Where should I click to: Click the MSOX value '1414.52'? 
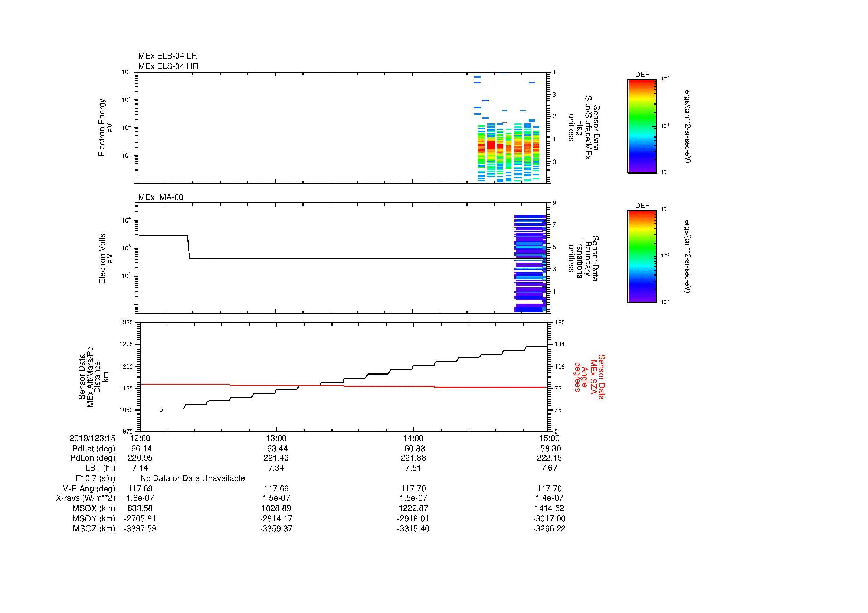pos(549,508)
